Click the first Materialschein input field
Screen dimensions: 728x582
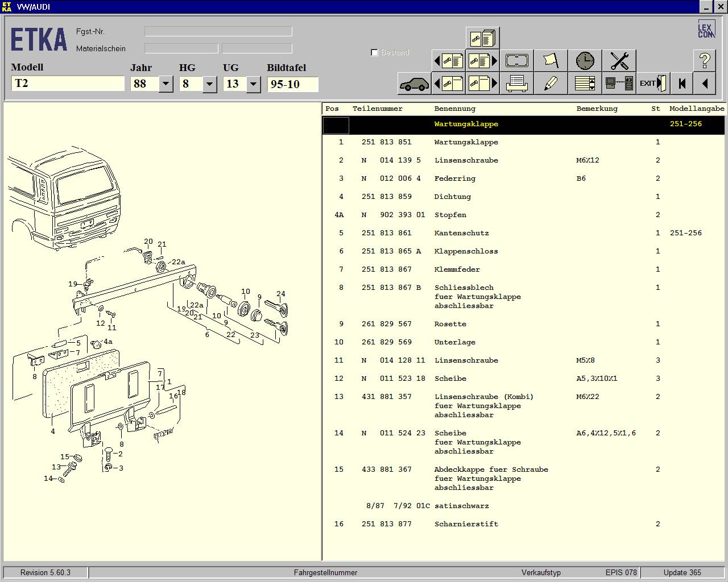tap(181, 48)
